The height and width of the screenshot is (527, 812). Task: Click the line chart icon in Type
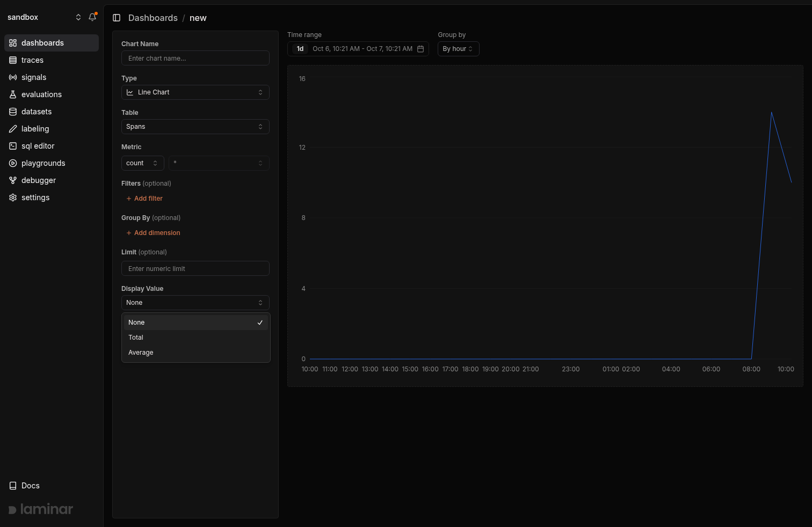tap(130, 92)
